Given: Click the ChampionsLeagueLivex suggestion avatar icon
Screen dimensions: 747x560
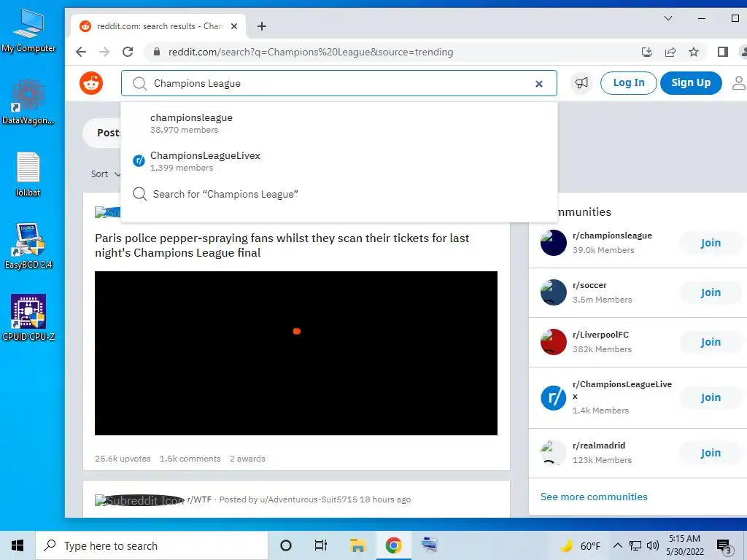Looking at the screenshot, I should tap(139, 161).
